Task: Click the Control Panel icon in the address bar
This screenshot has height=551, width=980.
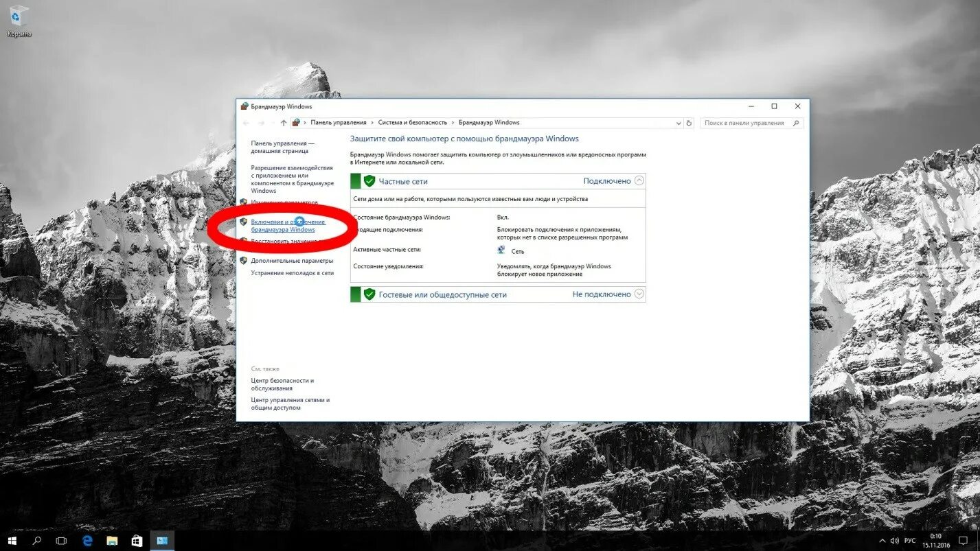Action: point(296,123)
